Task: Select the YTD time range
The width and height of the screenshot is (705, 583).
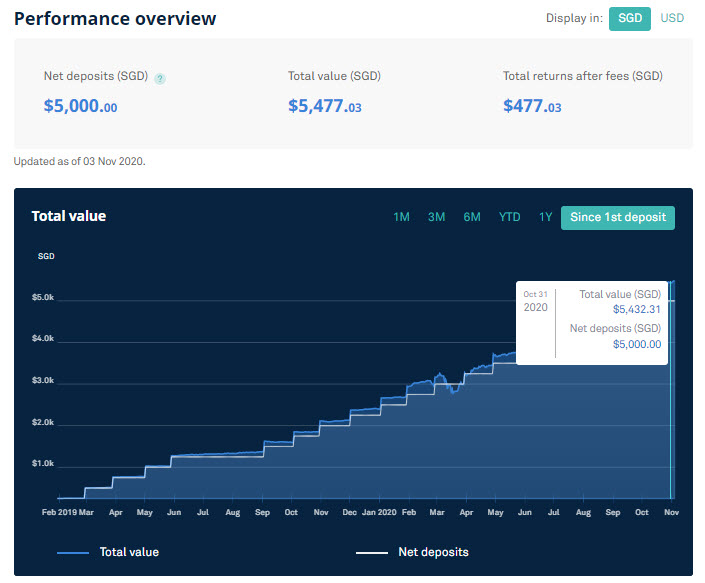Action: (509, 217)
